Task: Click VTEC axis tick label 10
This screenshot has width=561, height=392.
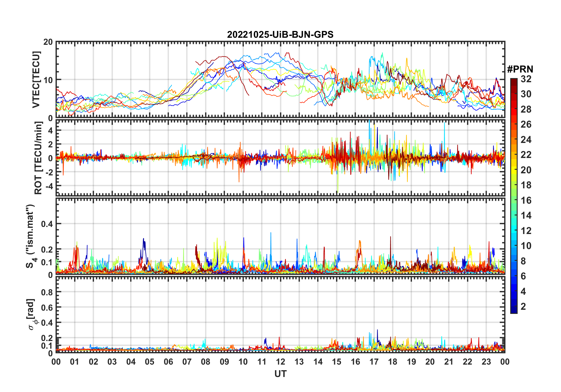Action: pyautogui.click(x=48, y=80)
